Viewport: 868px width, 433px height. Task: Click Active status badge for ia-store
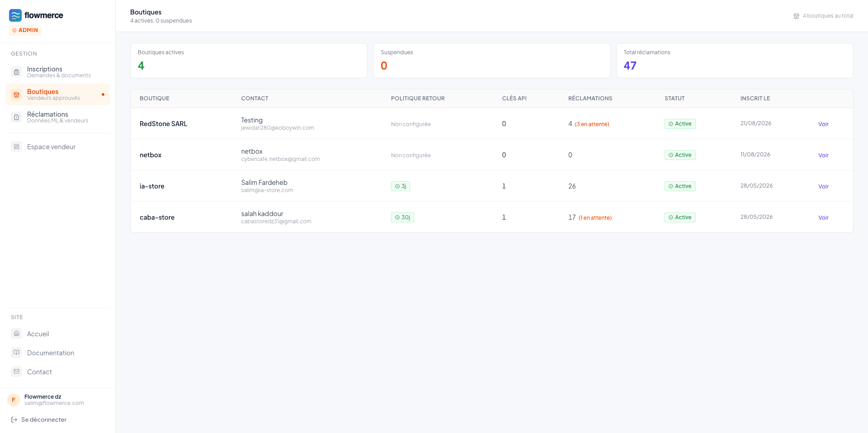click(x=680, y=186)
